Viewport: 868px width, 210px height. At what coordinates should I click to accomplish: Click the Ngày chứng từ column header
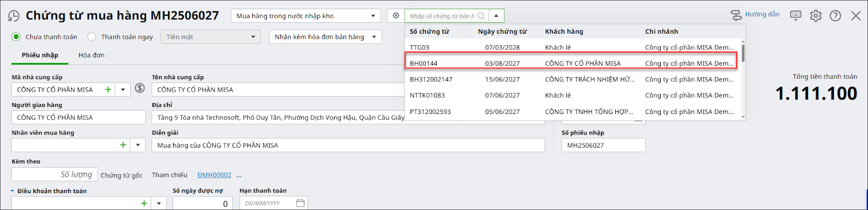pyautogui.click(x=502, y=31)
